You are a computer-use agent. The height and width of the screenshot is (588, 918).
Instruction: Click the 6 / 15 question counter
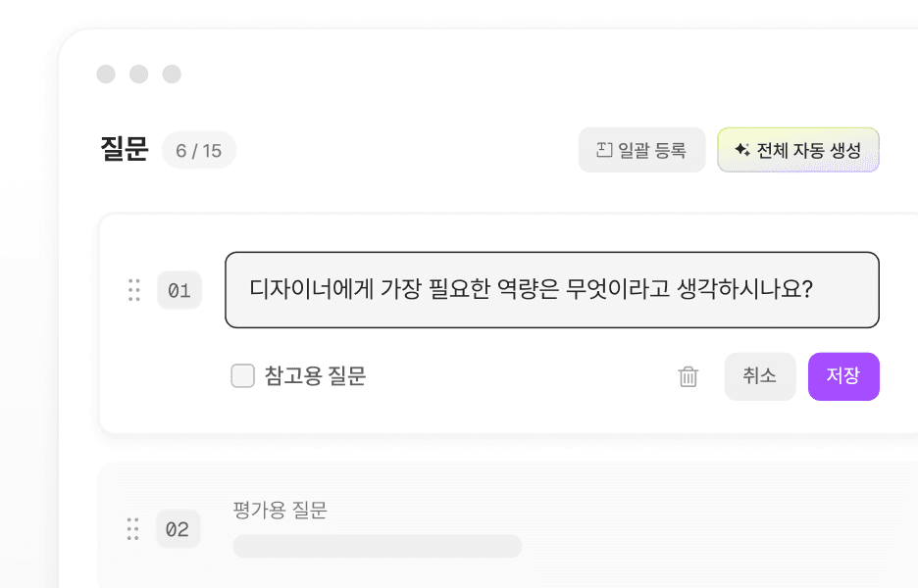coord(199,150)
